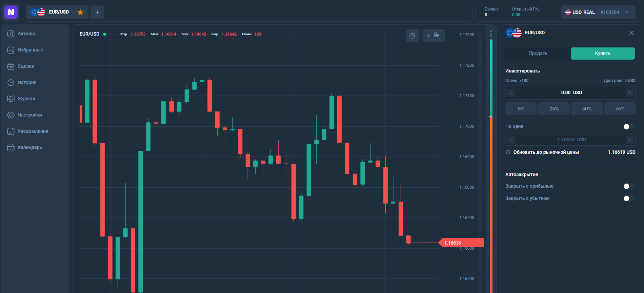The width and height of the screenshot is (644, 293).
Task: Open the chart timeframe clock icon
Action: tap(412, 36)
